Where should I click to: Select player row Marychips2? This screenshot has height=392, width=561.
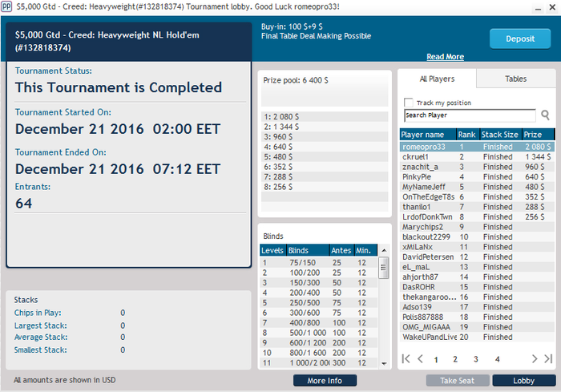tap(477, 227)
